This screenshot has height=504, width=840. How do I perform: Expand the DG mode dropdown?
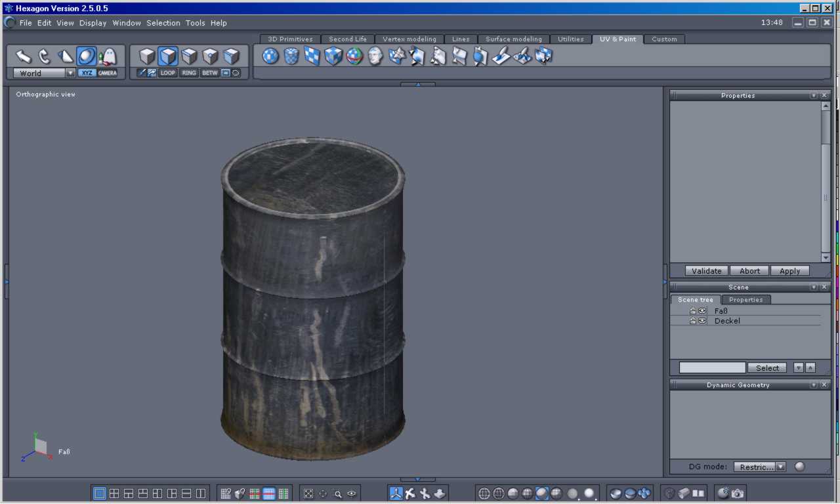click(780, 467)
